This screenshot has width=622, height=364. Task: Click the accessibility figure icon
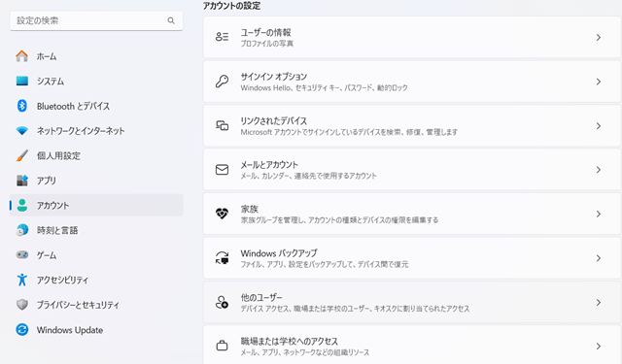[x=21, y=280]
